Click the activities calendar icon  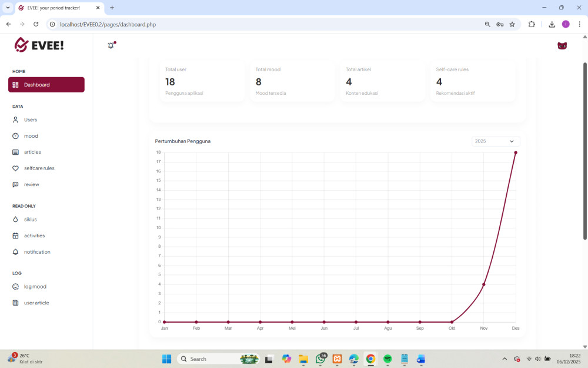[16, 236]
